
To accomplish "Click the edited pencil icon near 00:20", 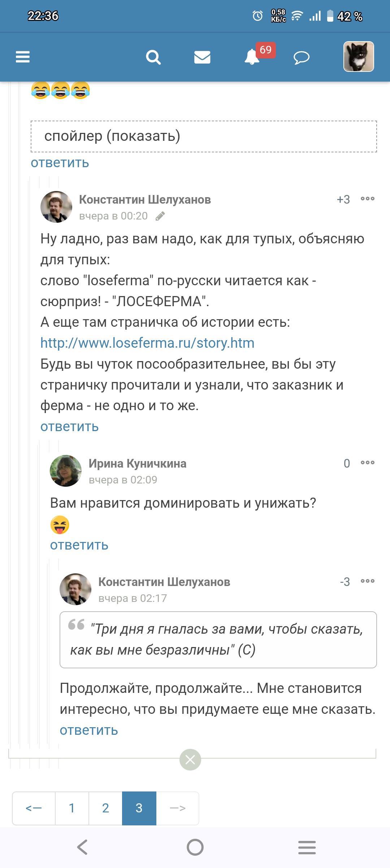I will click(x=160, y=216).
